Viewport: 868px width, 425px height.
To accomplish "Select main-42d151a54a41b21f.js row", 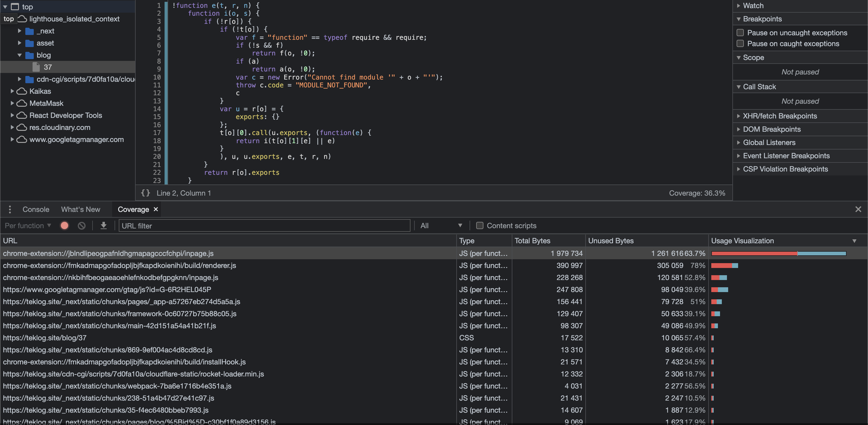I will [x=434, y=326].
